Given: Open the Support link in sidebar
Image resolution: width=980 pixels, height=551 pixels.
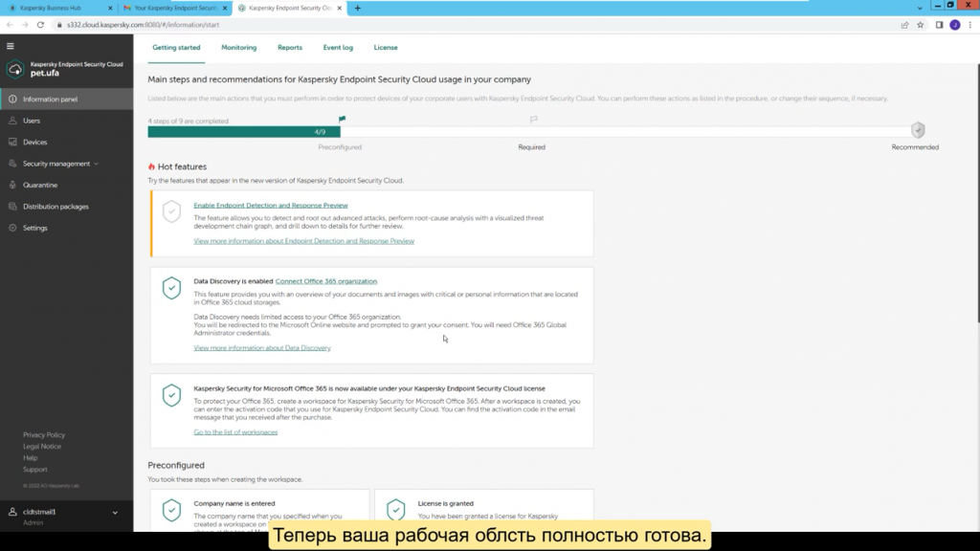Looking at the screenshot, I should coord(35,469).
